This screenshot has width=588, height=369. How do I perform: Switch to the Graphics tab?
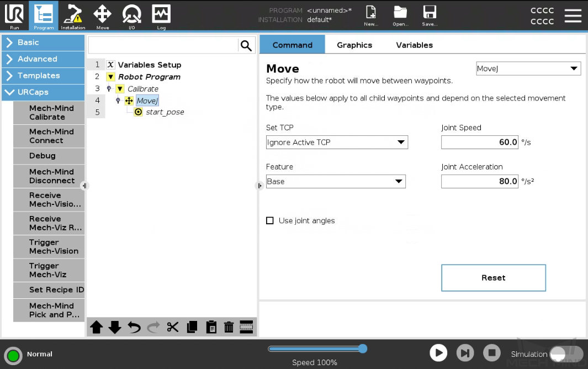coord(354,45)
